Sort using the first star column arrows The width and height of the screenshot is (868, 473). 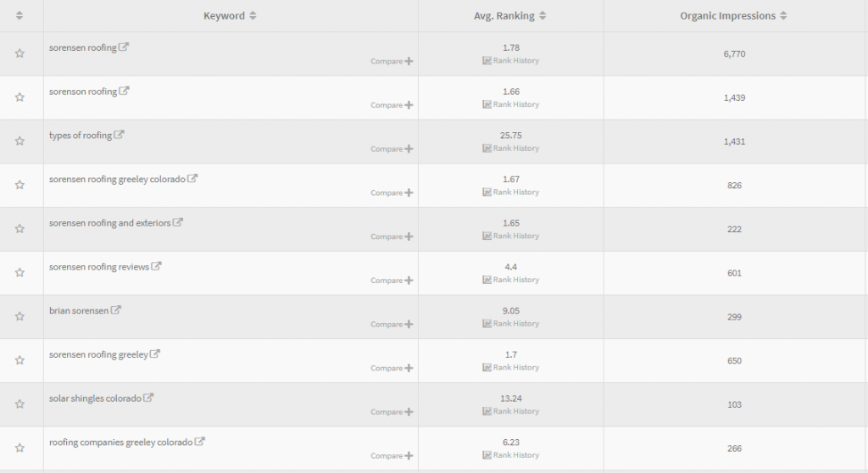(19, 15)
